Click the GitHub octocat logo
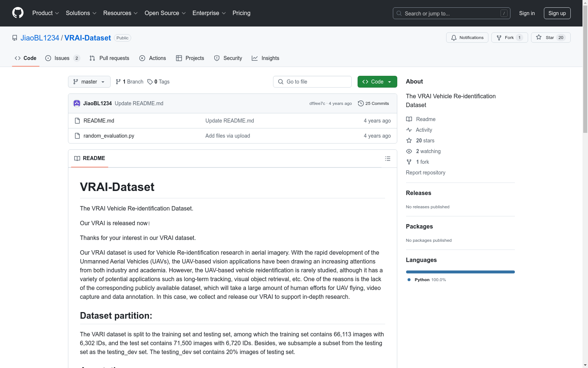Image resolution: width=588 pixels, height=368 pixels. click(18, 13)
